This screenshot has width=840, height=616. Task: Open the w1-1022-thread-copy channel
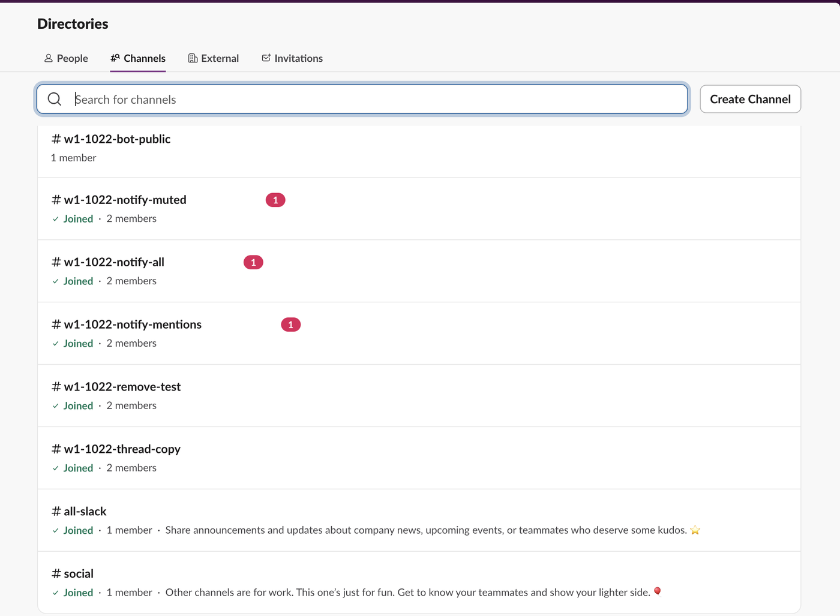(x=419, y=458)
